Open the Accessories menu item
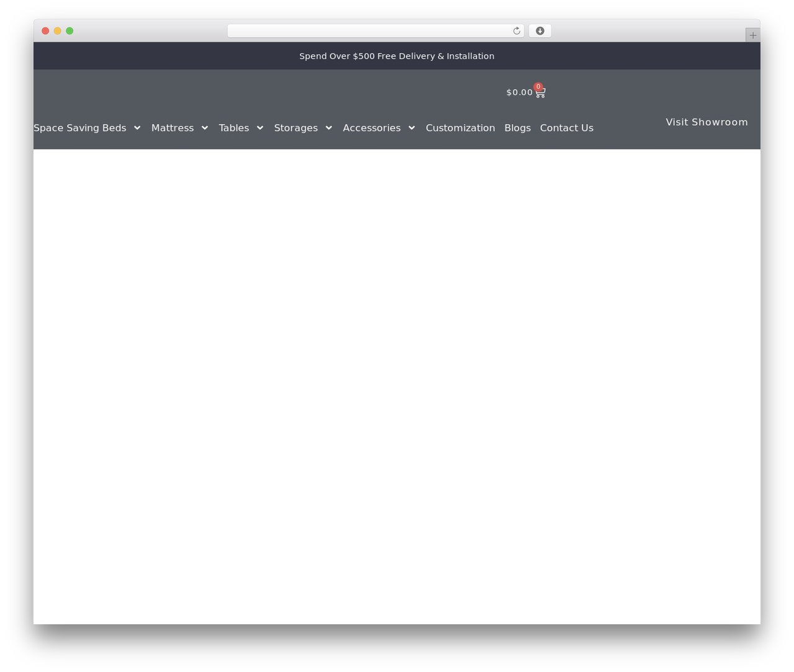The width and height of the screenshot is (794, 672). point(372,128)
